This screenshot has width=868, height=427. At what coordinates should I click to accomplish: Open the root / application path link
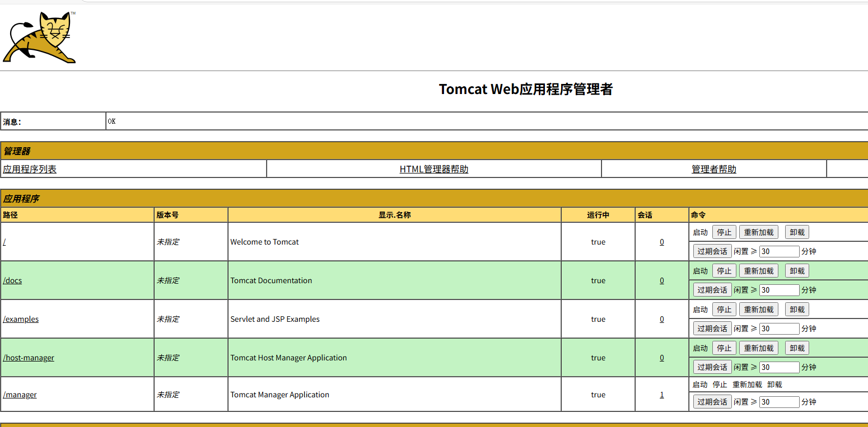[x=4, y=242]
